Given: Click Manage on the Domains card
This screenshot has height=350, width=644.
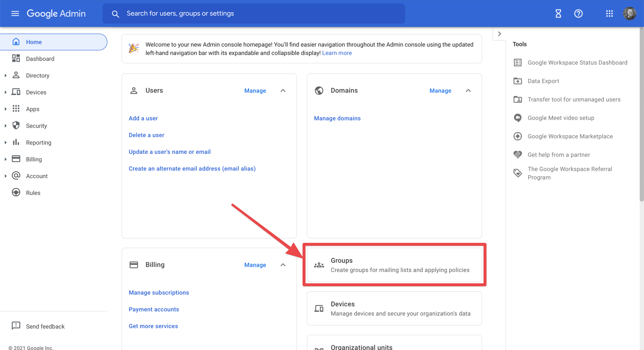Looking at the screenshot, I should click(x=440, y=91).
